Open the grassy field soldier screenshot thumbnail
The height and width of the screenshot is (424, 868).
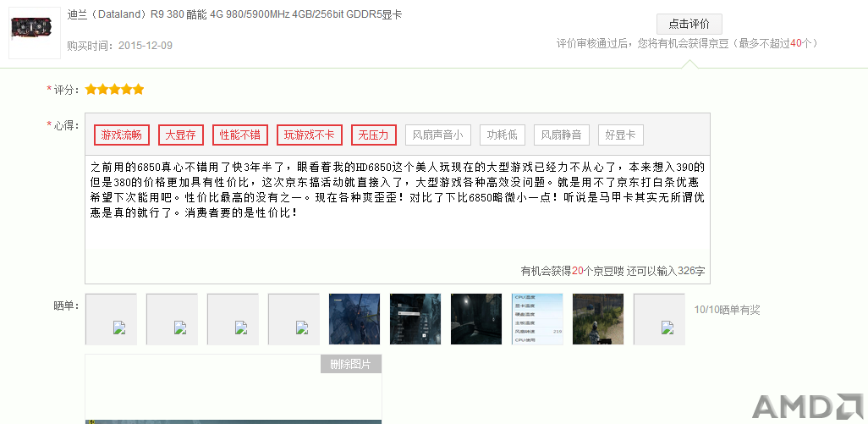(598, 319)
